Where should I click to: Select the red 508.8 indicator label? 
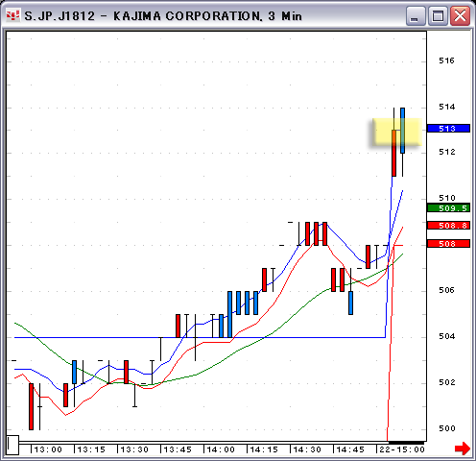coord(448,226)
